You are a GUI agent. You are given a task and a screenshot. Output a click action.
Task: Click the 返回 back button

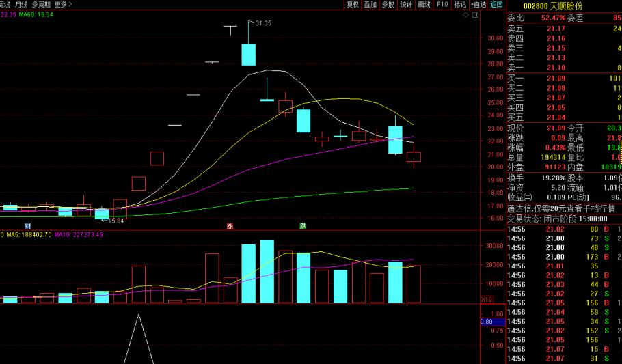[497, 4]
